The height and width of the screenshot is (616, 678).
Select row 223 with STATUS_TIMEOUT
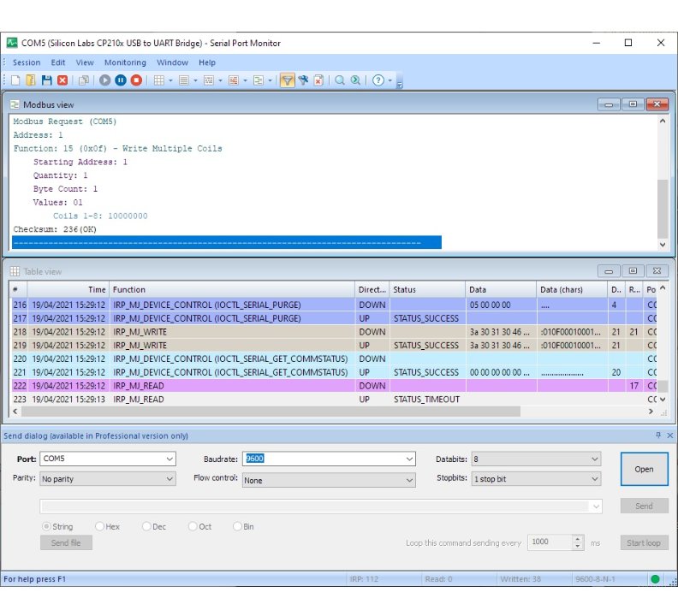click(x=334, y=399)
